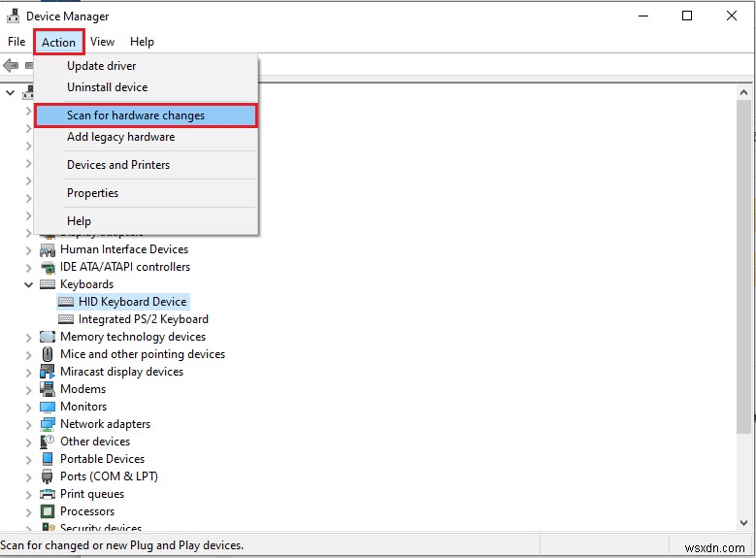
Task: Select the Network adapters label
Action: coord(105,424)
